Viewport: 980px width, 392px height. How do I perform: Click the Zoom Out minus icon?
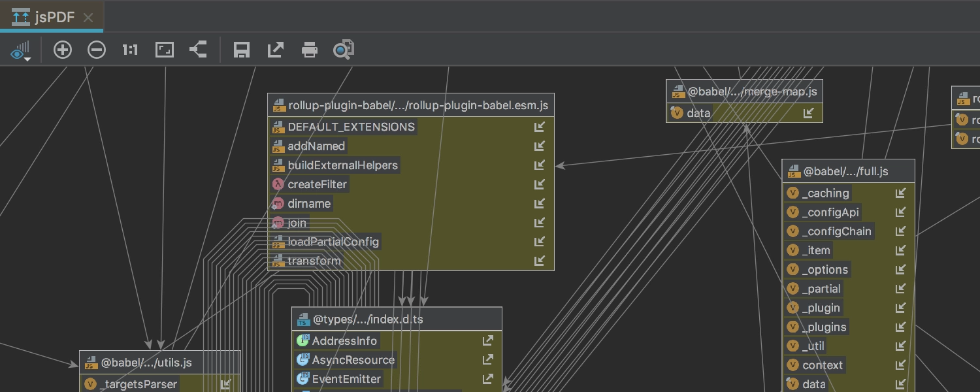point(97,50)
